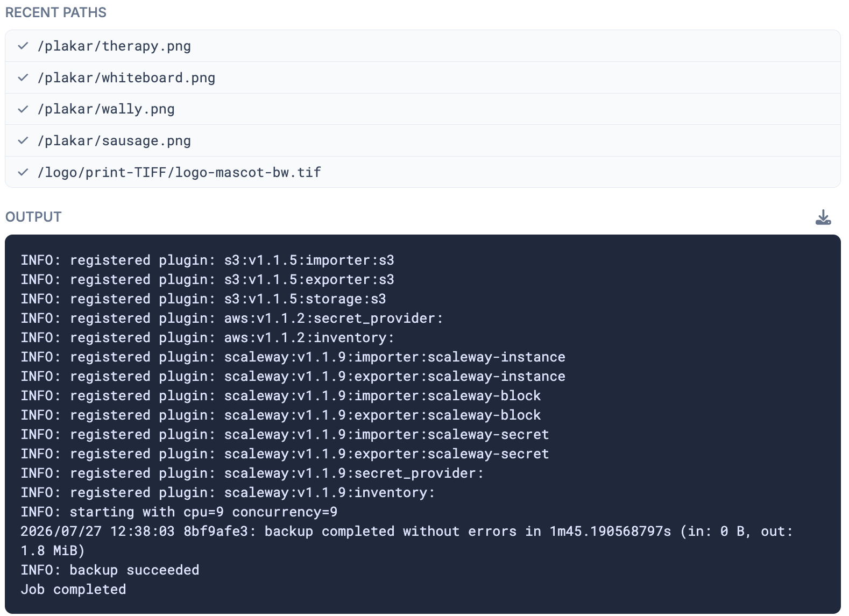The width and height of the screenshot is (849, 616).
Task: Open the /plakar/whiteboard.png path entry
Action: pyautogui.click(x=423, y=77)
